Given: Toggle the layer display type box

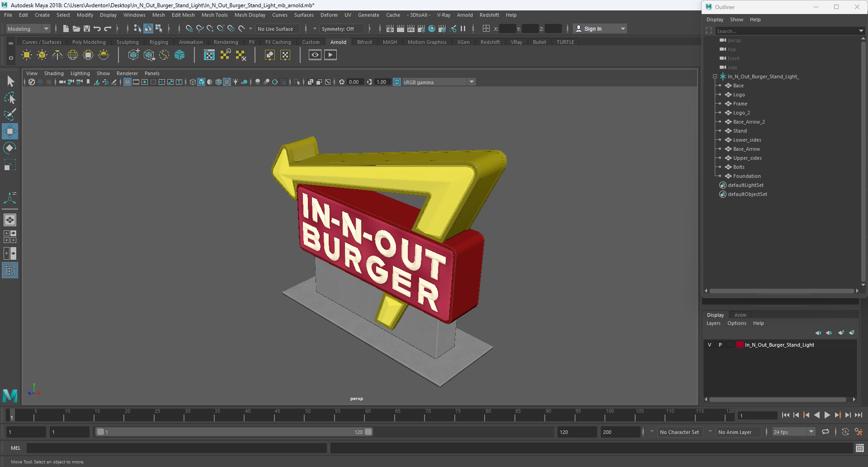Looking at the screenshot, I should [731, 345].
